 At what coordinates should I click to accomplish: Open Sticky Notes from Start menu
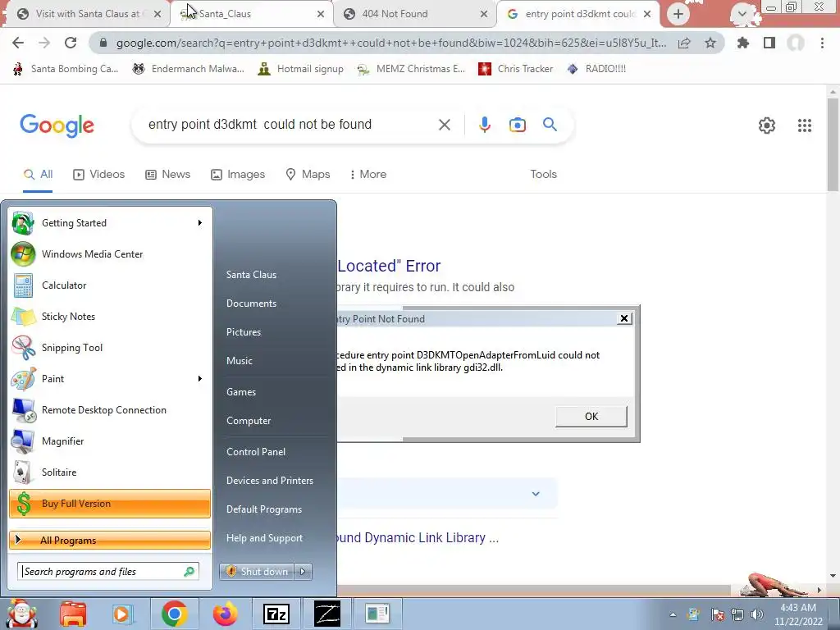click(x=110, y=317)
